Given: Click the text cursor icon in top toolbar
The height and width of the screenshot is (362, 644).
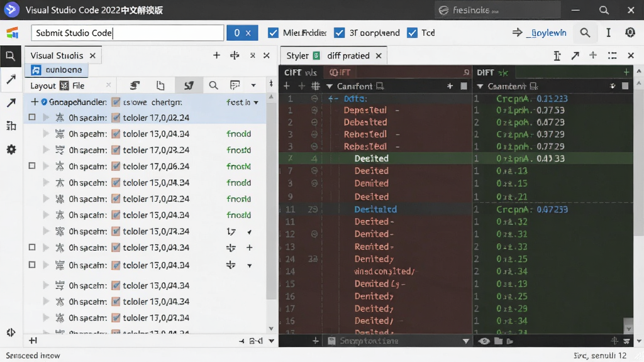Looking at the screenshot, I should [x=608, y=33].
